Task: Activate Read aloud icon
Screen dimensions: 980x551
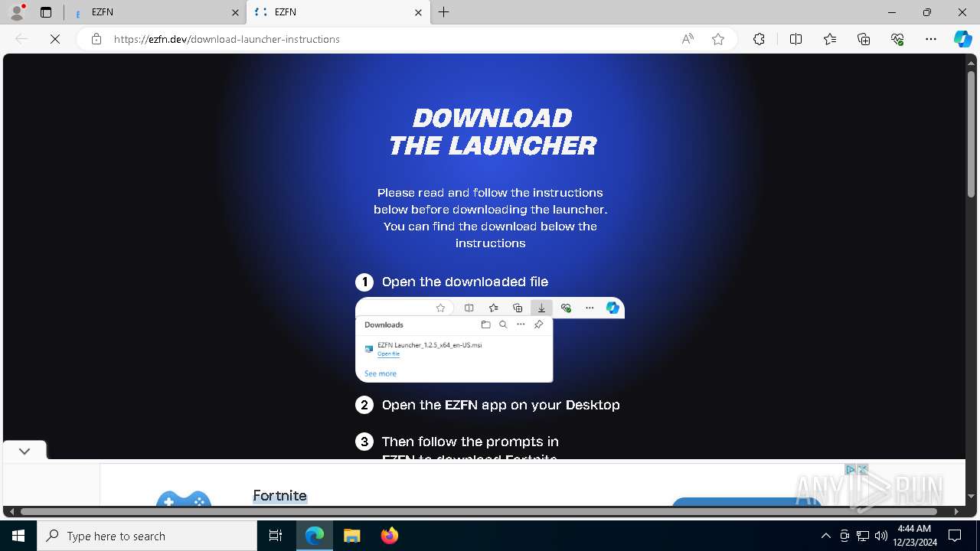Action: coord(688,39)
